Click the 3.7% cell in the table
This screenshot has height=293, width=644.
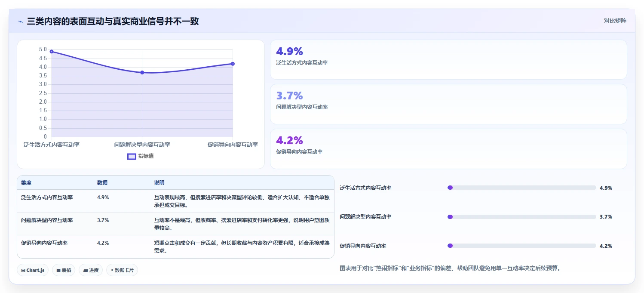coord(103,220)
